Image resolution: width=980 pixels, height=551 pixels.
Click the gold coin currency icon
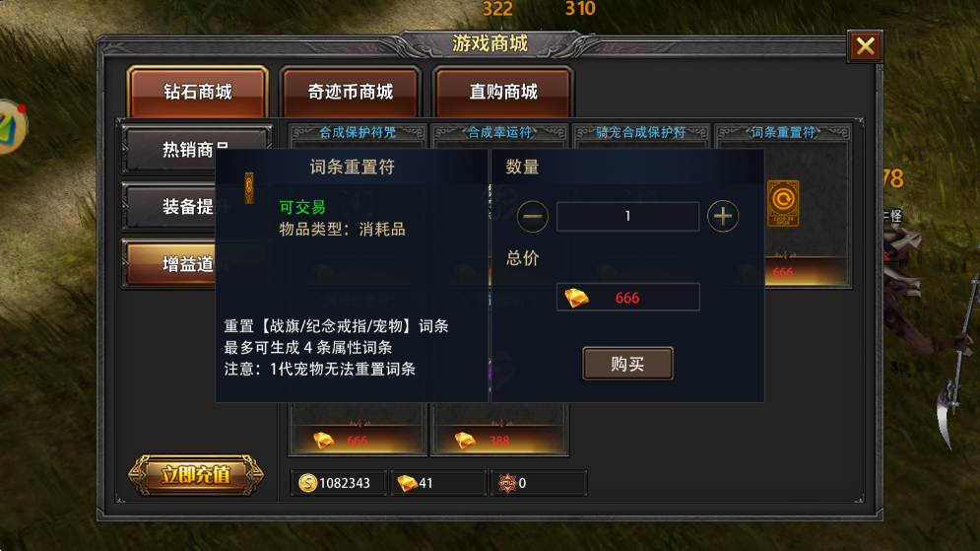point(307,483)
